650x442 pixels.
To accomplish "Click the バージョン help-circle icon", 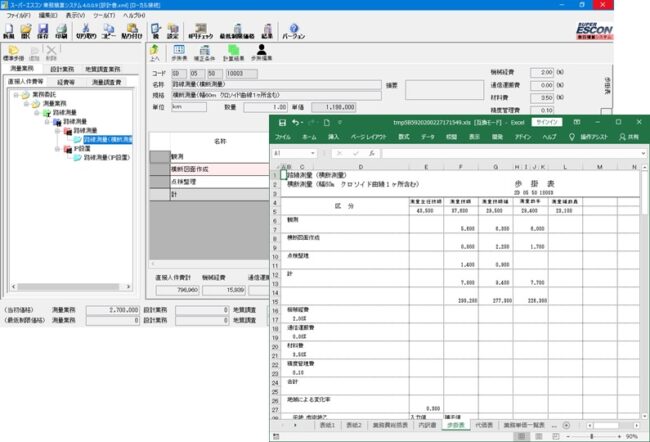I will pos(293,31).
